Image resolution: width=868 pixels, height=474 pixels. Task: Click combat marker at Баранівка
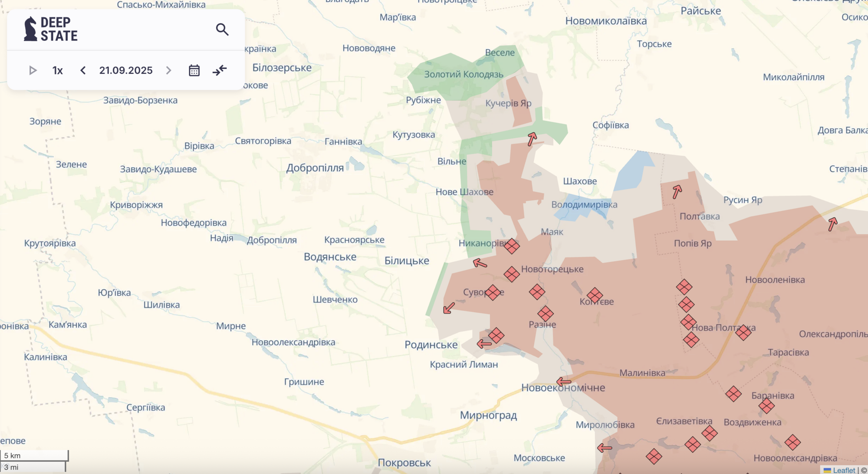pyautogui.click(x=766, y=406)
